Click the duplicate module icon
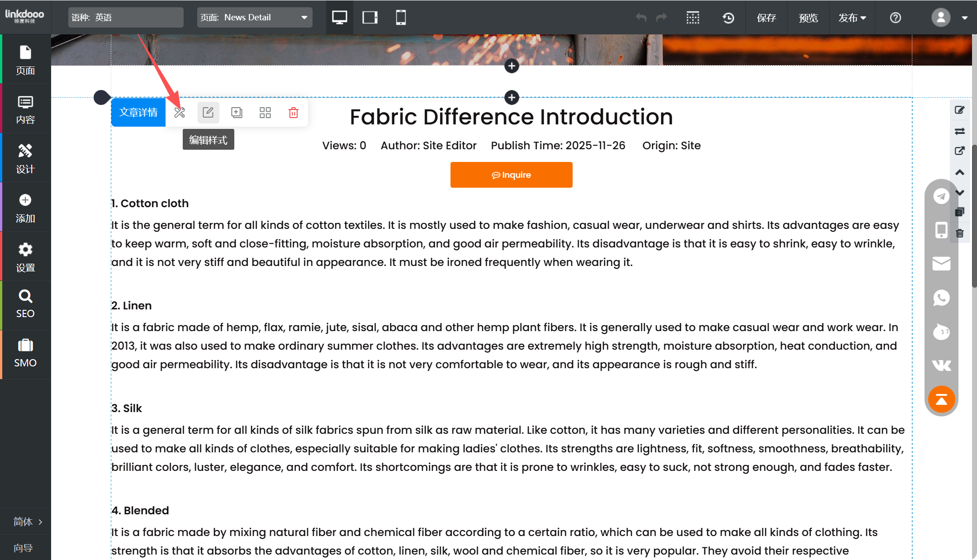The image size is (977, 560). coord(237,113)
